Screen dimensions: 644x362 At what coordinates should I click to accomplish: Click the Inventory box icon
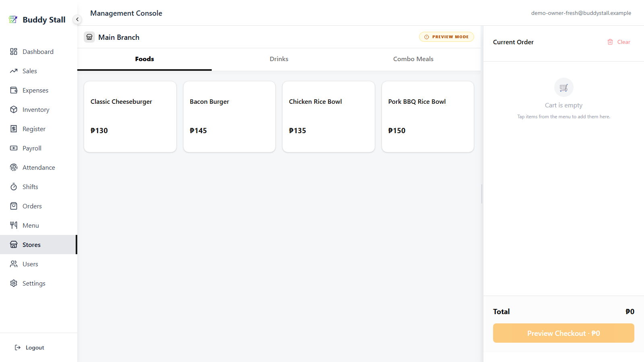coord(14,109)
